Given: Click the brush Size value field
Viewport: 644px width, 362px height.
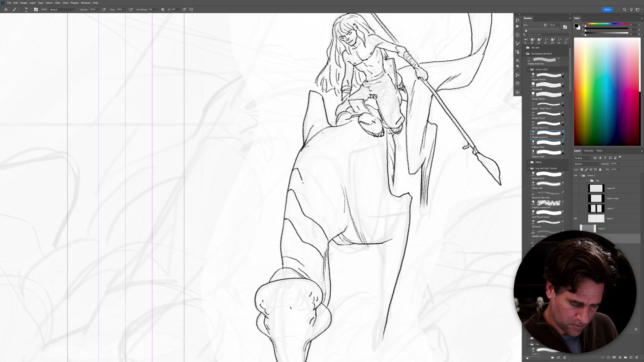Looking at the screenshot, I should pyautogui.click(x=554, y=25).
